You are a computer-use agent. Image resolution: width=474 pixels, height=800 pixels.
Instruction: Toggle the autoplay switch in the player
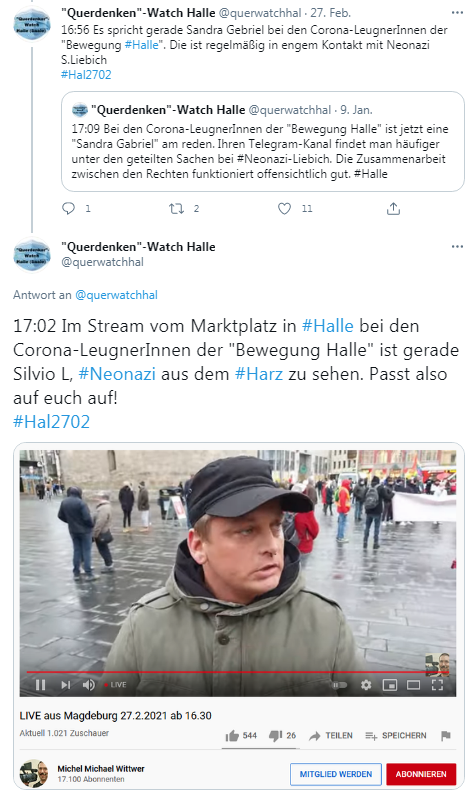click(x=340, y=685)
